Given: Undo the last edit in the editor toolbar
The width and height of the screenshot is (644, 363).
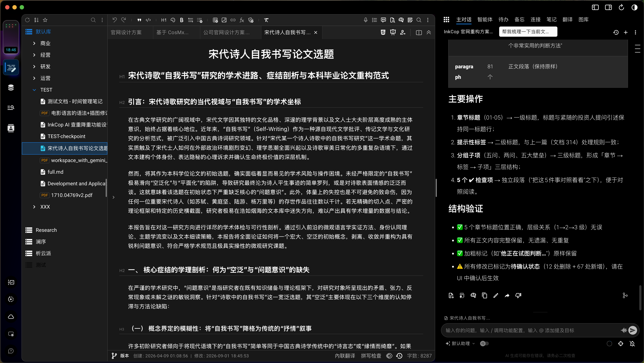Looking at the screenshot, I should point(114,20).
